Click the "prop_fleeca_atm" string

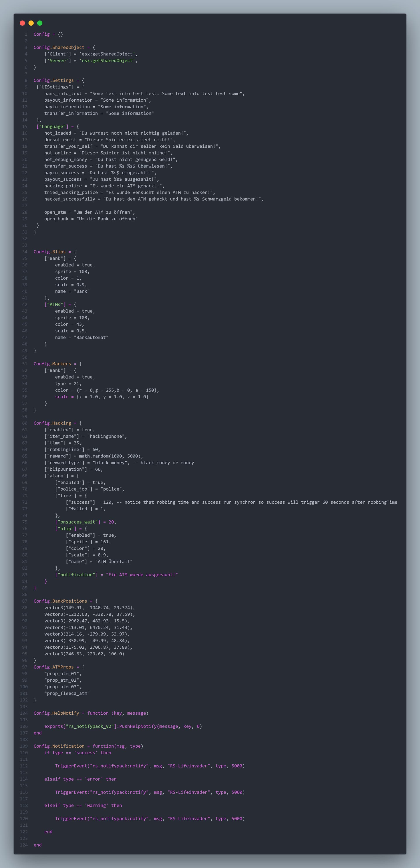(67, 693)
